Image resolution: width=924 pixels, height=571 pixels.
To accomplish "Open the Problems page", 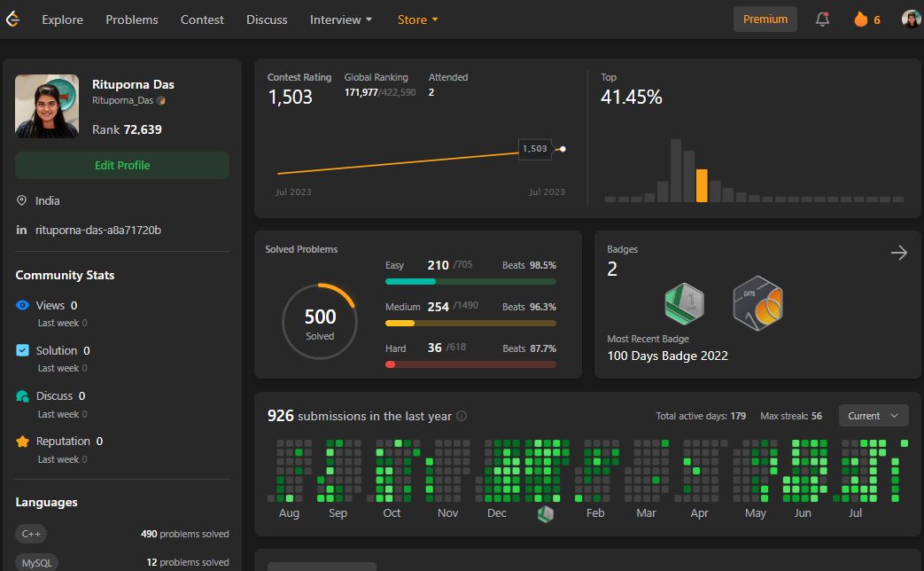I will point(132,20).
